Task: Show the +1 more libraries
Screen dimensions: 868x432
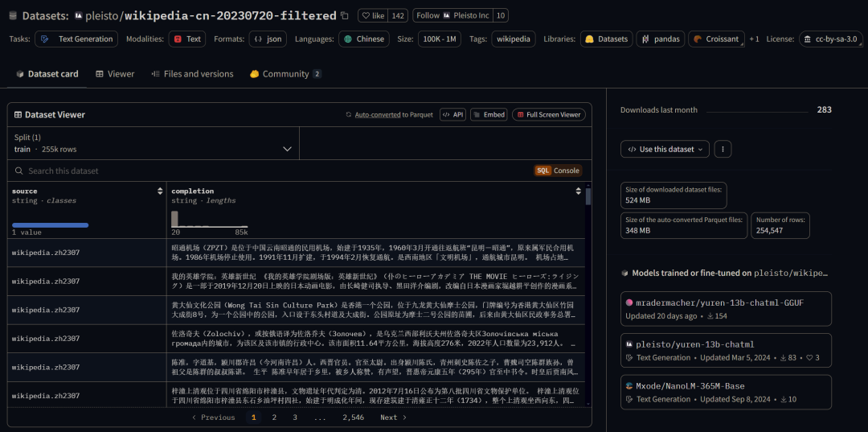Action: coord(754,39)
